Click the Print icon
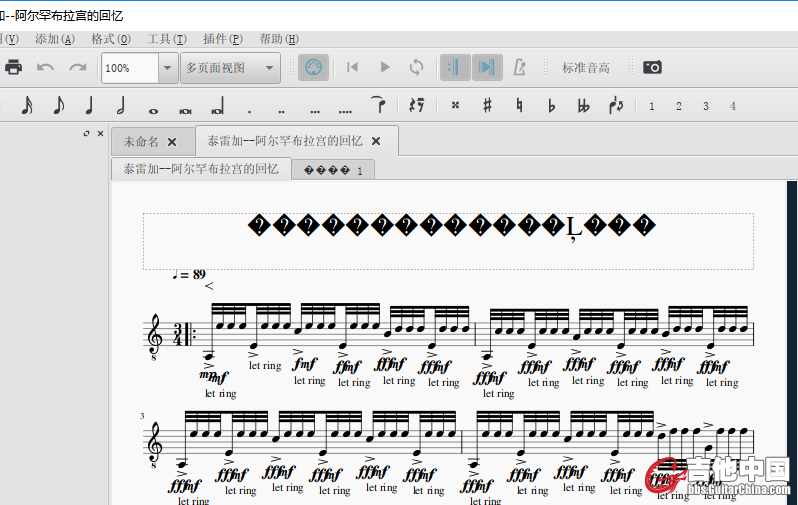 [x=13, y=67]
